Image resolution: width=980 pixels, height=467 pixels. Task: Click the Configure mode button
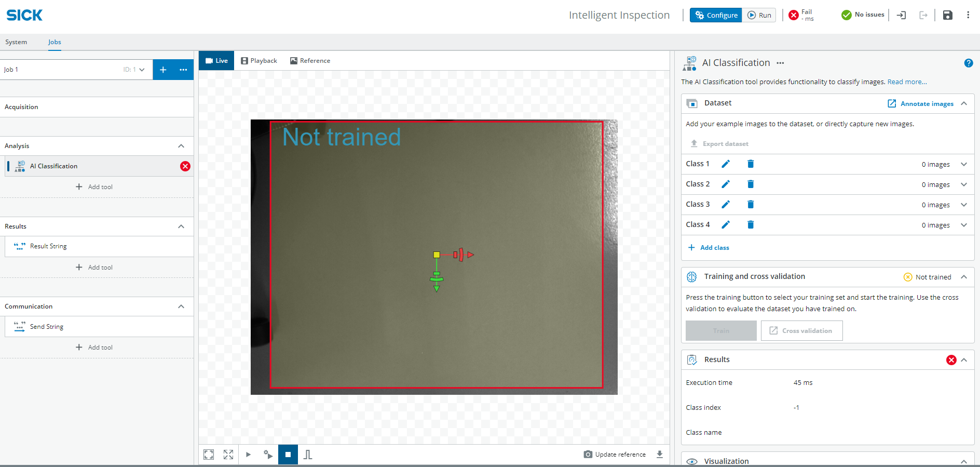(x=716, y=15)
